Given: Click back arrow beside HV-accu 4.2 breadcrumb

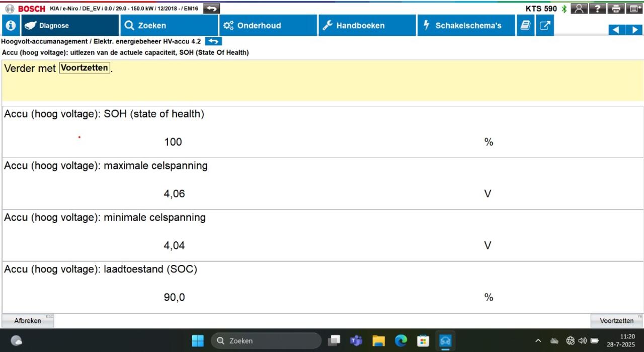Looking at the screenshot, I should (x=213, y=41).
